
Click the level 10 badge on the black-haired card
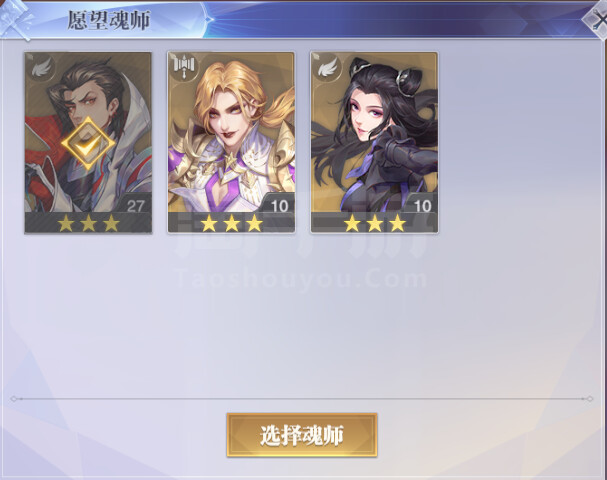click(422, 206)
